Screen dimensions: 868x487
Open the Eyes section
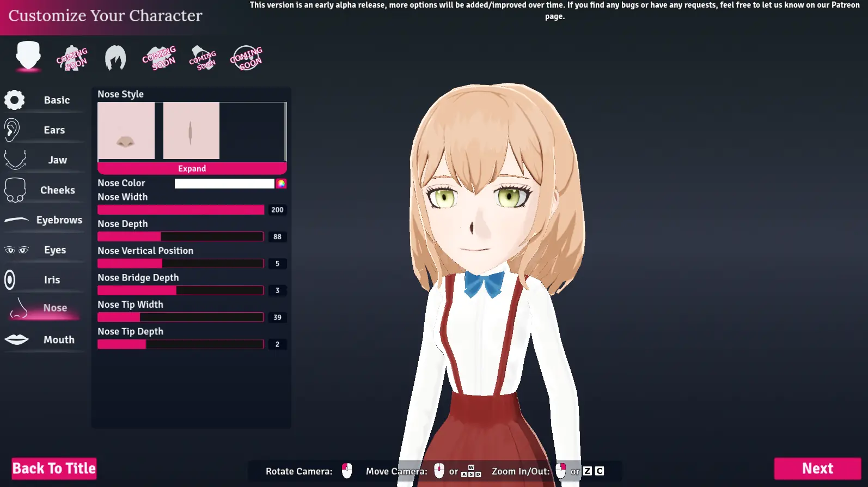(54, 250)
